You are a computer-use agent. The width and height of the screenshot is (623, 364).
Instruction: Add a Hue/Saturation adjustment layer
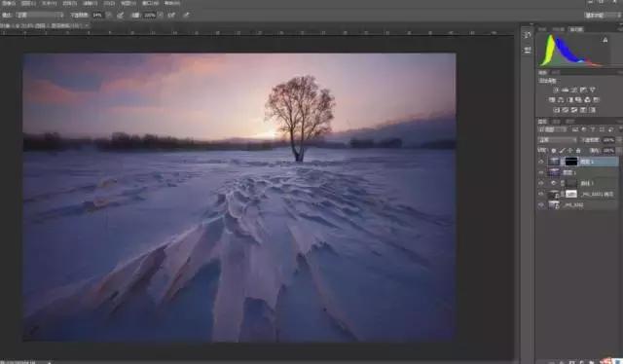(552, 100)
